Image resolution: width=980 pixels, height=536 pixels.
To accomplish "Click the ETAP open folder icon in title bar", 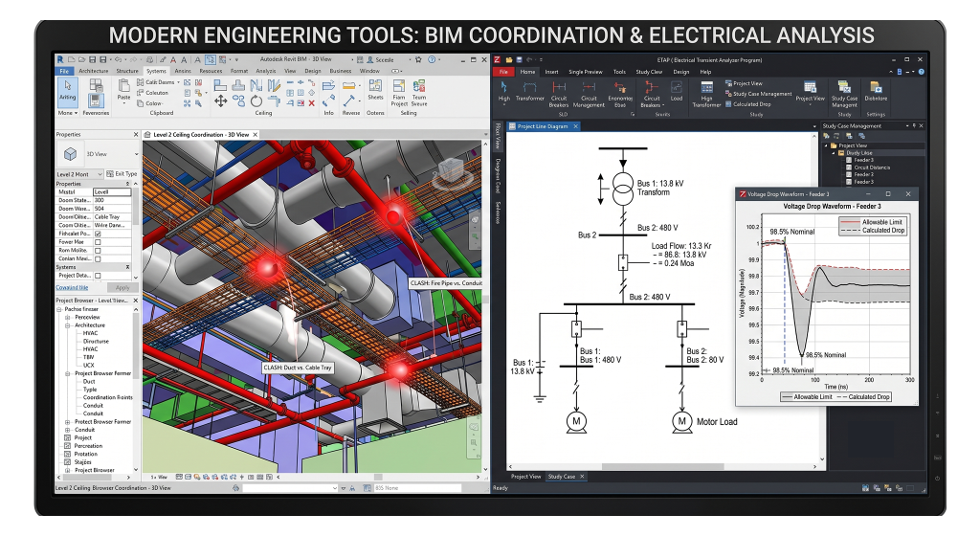I will (x=509, y=60).
